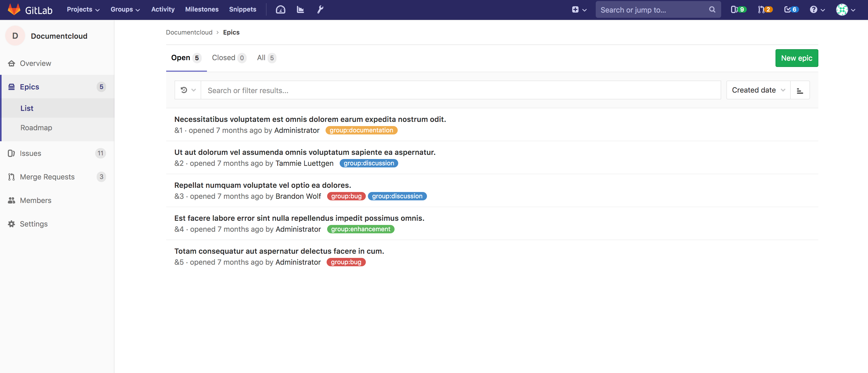
Task: Open the to-do list counter icon
Action: (790, 9)
